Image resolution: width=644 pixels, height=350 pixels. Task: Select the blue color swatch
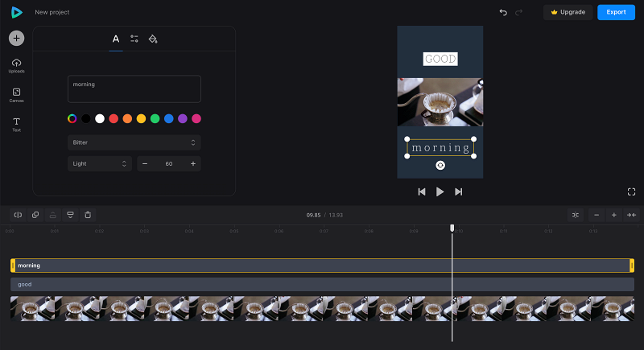pyautogui.click(x=169, y=118)
